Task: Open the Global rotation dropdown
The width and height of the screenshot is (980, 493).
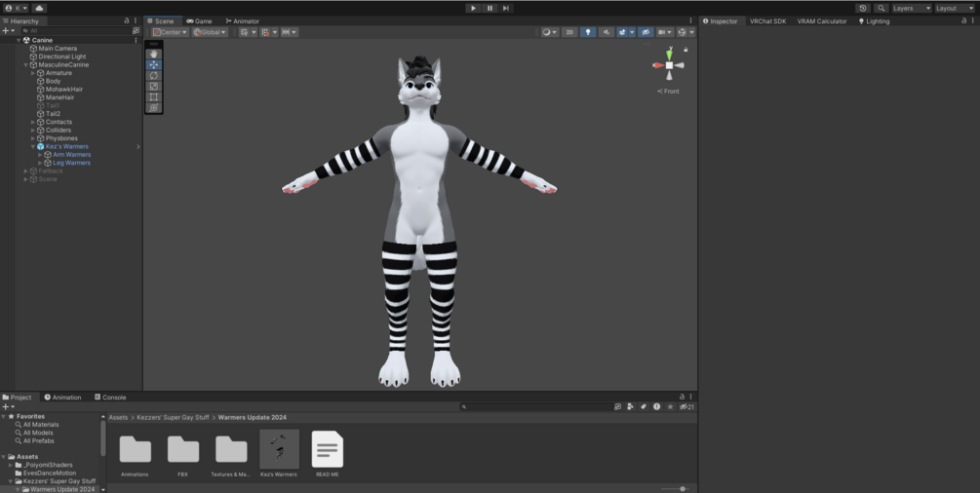Action: coord(210,32)
